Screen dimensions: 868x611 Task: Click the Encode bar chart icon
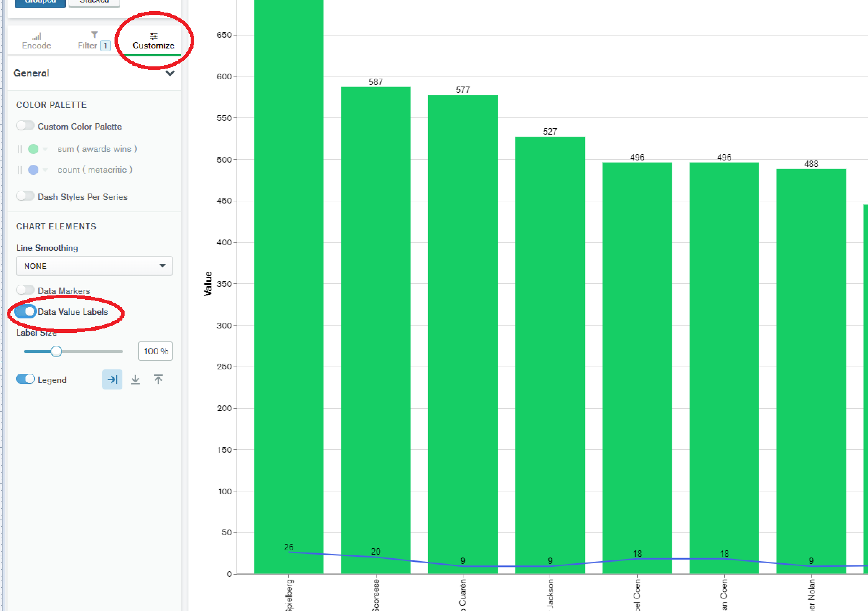36,36
